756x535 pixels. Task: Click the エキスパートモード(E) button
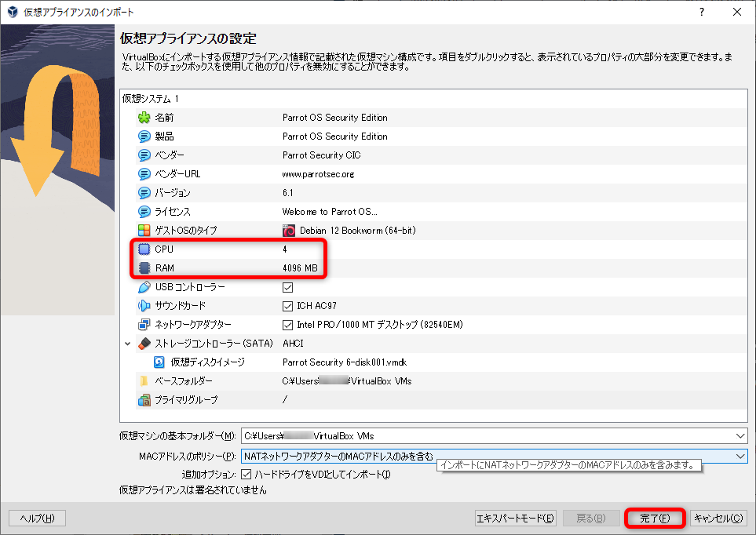516,518
